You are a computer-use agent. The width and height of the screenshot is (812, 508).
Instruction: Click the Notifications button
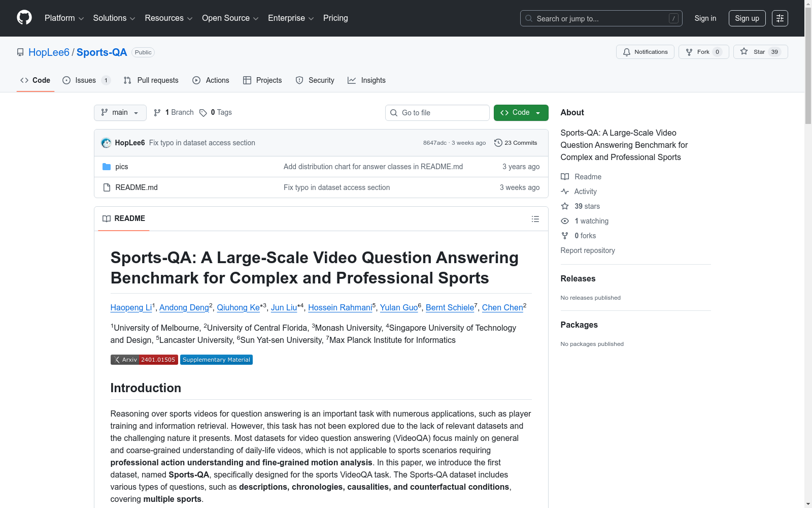(x=645, y=52)
